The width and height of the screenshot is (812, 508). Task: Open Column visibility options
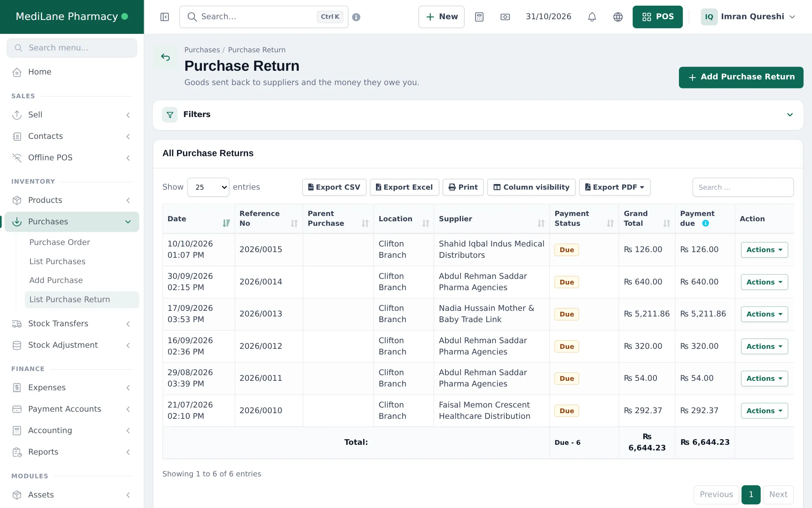pos(531,187)
